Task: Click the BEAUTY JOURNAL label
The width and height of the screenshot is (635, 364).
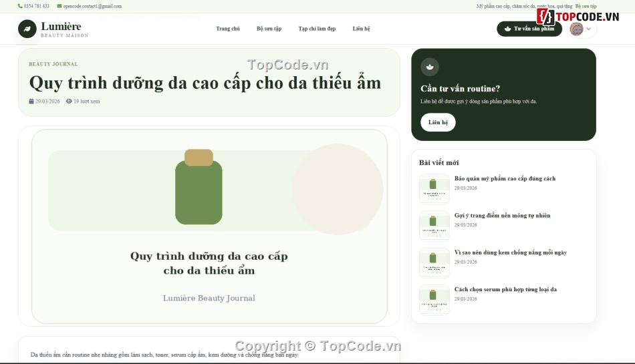Action: coord(53,64)
